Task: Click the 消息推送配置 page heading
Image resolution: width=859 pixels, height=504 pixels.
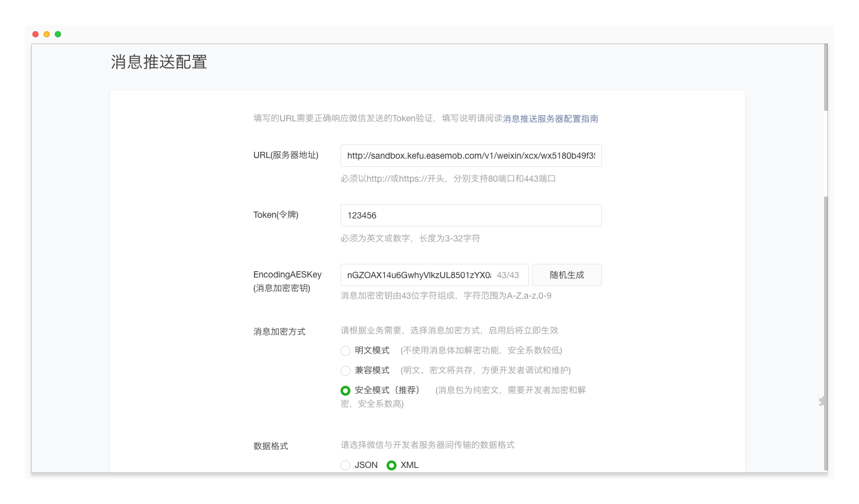Action: pos(159,62)
